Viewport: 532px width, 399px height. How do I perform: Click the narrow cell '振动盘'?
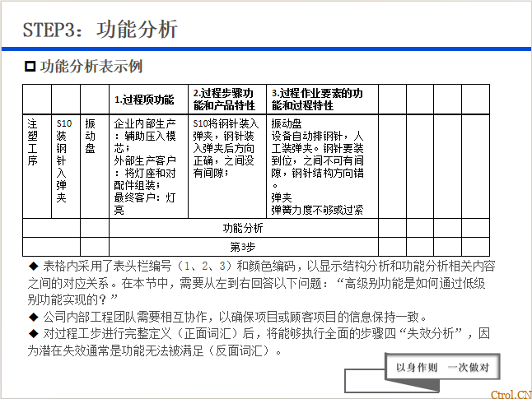(x=95, y=166)
